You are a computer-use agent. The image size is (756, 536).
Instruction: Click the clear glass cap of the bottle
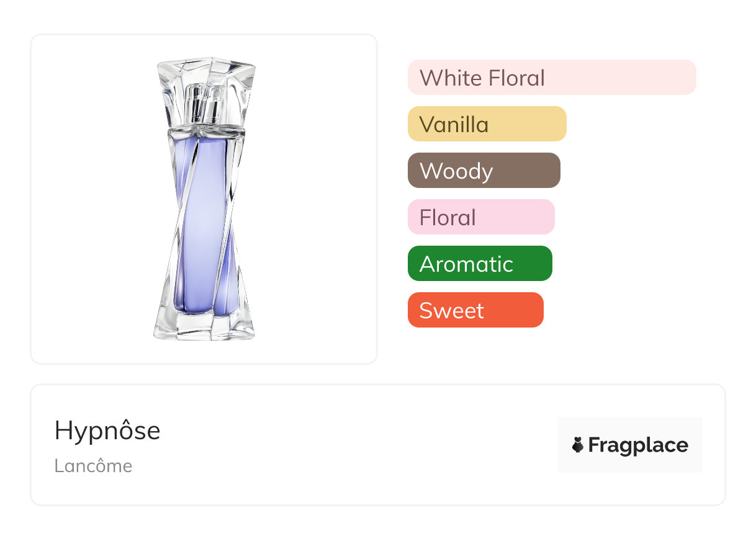click(x=205, y=93)
